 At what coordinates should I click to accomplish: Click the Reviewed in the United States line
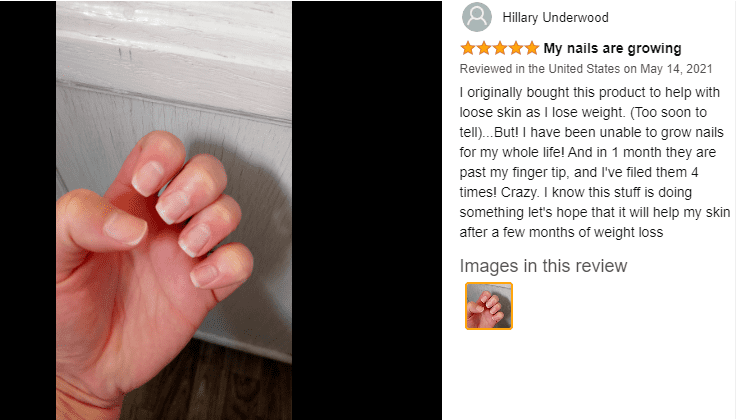click(586, 69)
